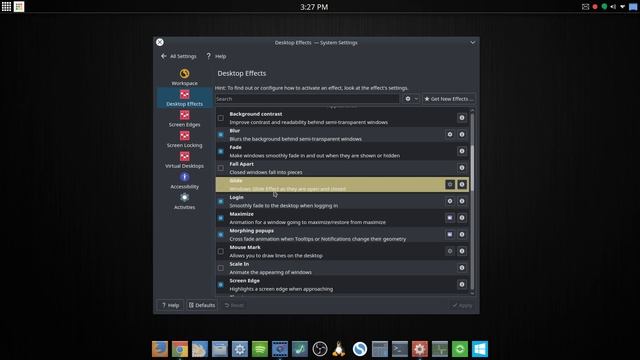The width and height of the screenshot is (640, 360).
Task: Enable the Fall Apart effect checkbox
Action: point(221,168)
